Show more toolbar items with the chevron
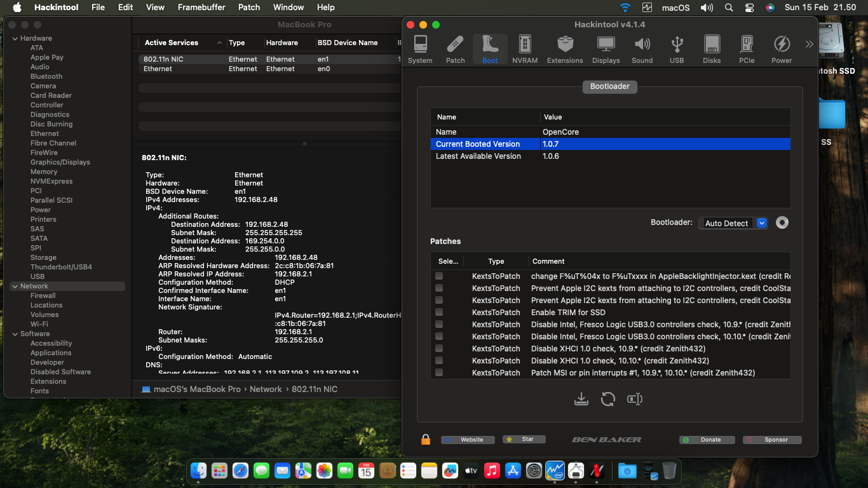 coord(809,44)
